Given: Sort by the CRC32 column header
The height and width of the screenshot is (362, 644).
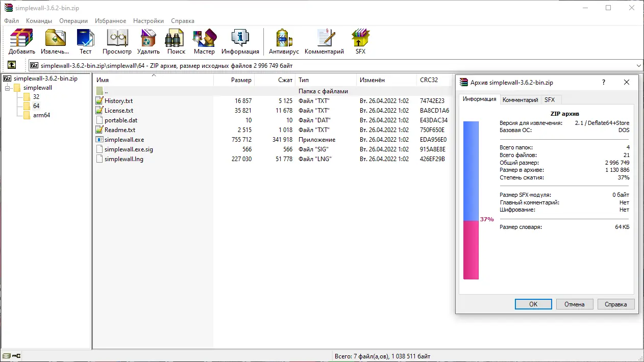Looking at the screenshot, I should (435, 80).
